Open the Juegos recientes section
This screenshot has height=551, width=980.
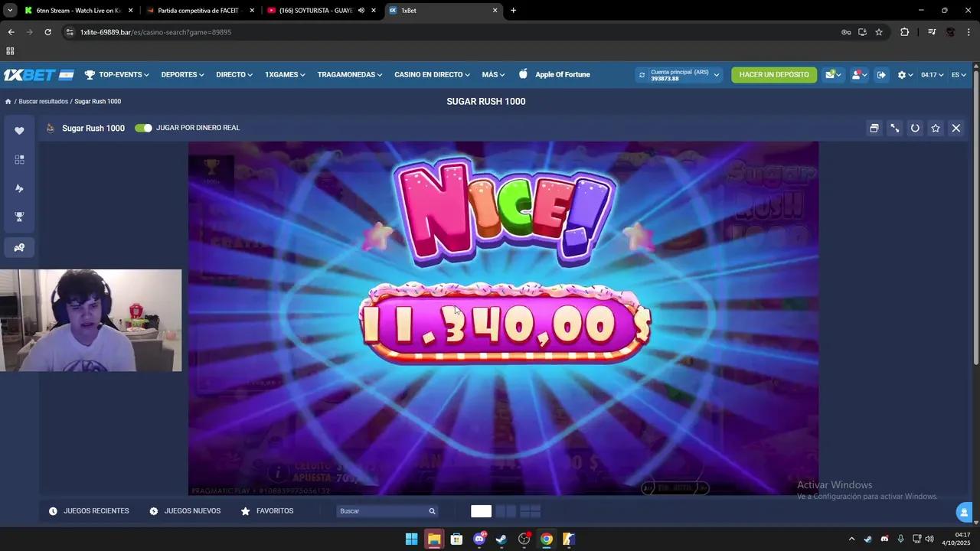coord(89,511)
